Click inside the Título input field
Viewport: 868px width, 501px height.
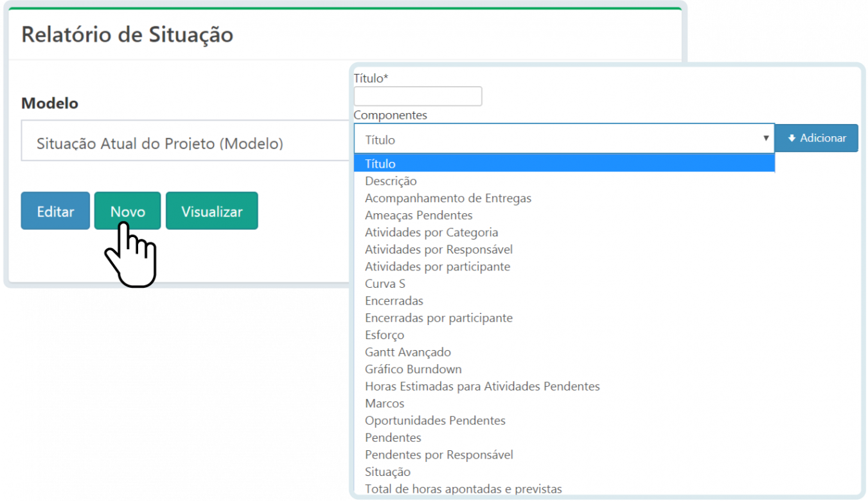click(418, 96)
